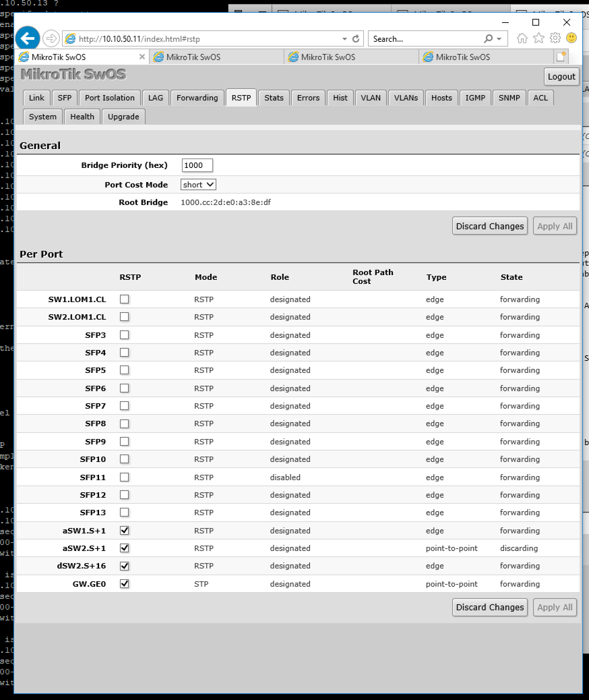
Task: Open the Errors tab
Action: coord(308,98)
